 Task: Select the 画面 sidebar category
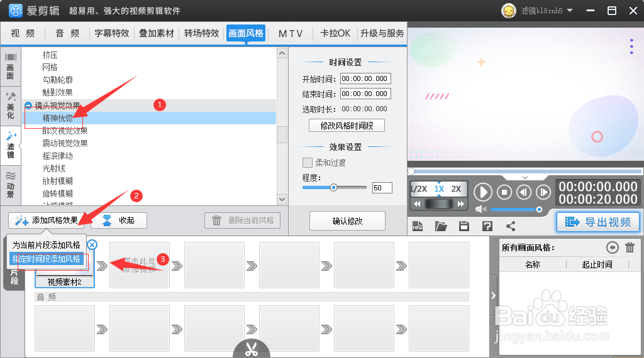(10, 67)
